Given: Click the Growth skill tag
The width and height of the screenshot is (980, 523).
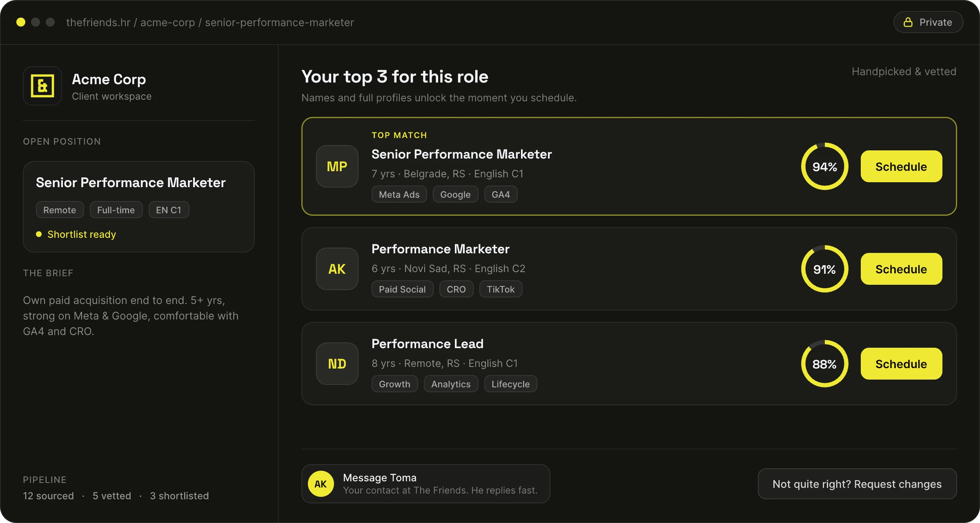Looking at the screenshot, I should click(x=394, y=384).
